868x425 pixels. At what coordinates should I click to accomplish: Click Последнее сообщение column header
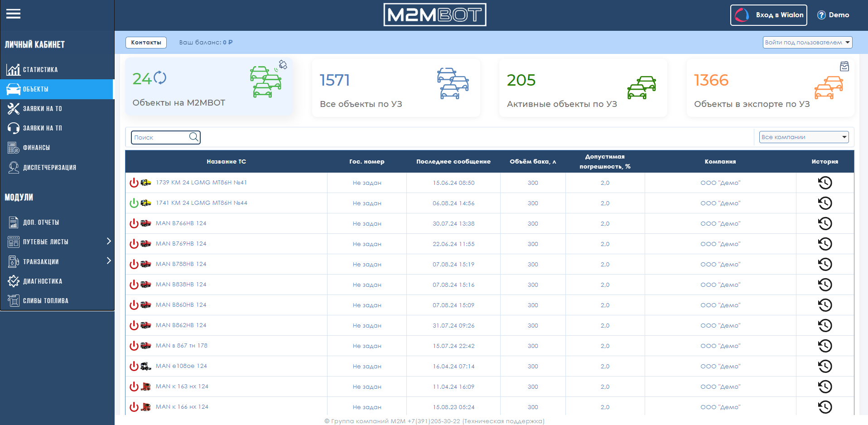pos(453,161)
